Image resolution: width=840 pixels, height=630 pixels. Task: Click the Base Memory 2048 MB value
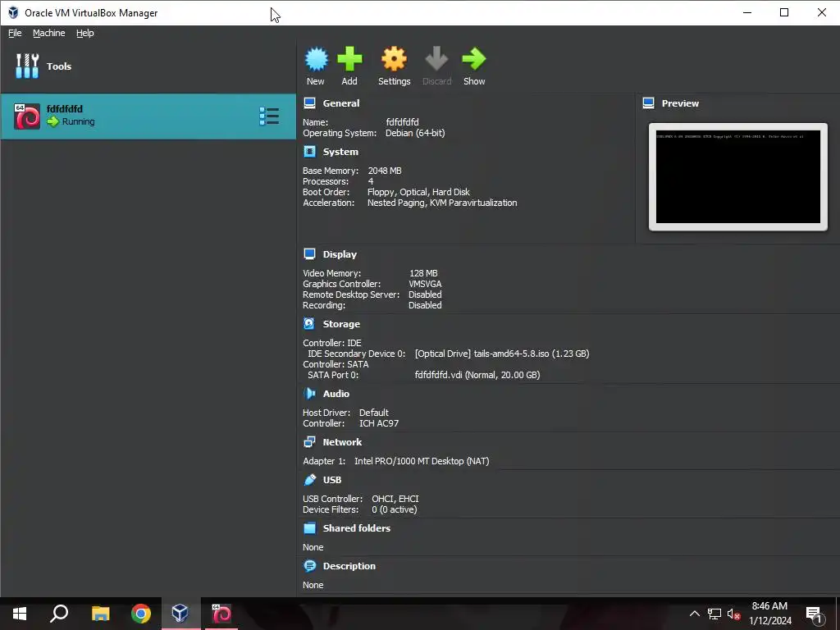pos(385,171)
